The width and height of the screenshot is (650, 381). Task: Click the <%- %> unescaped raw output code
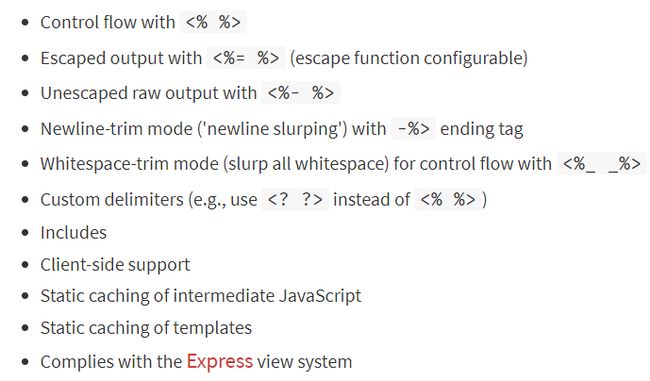coord(301,93)
